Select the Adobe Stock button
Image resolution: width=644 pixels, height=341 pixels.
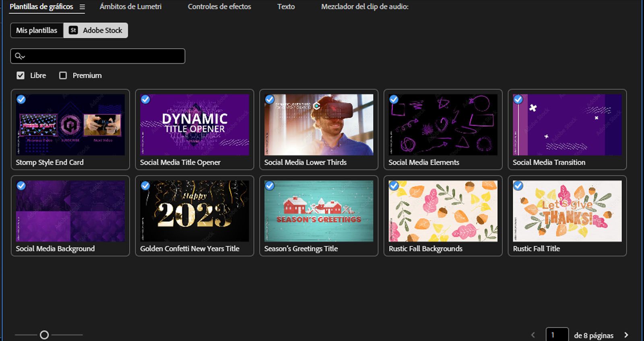tap(96, 30)
